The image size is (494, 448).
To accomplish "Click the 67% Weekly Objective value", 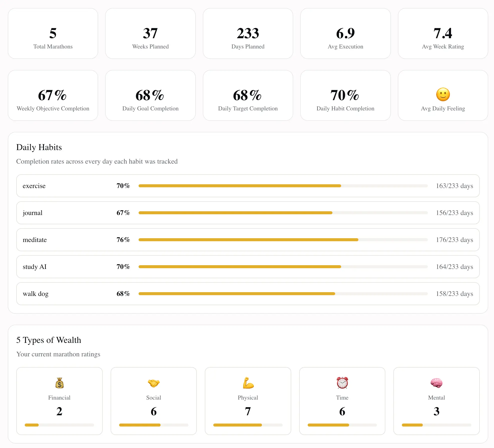I will (52, 95).
